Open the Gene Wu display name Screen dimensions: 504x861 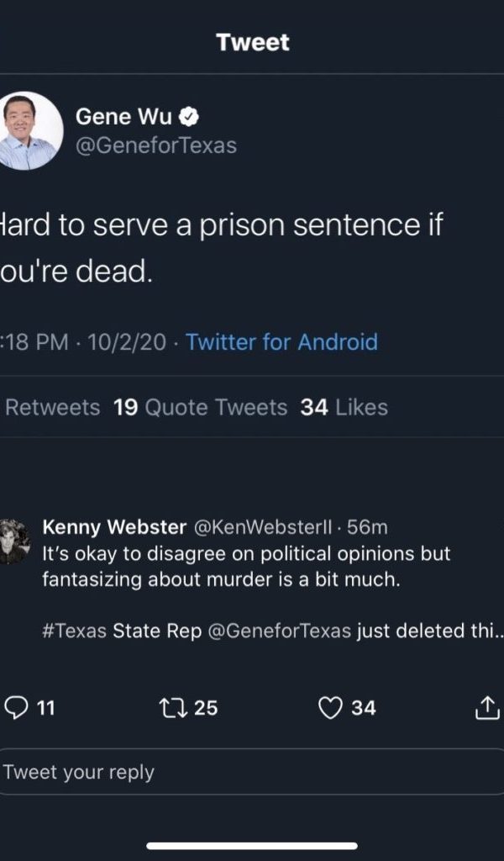click(x=124, y=118)
